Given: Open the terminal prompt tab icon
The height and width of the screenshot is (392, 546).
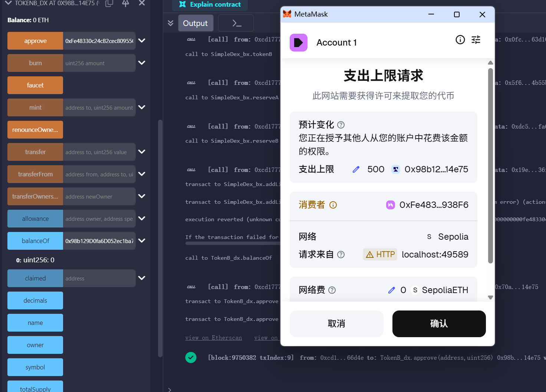Looking at the screenshot, I should tap(236, 23).
